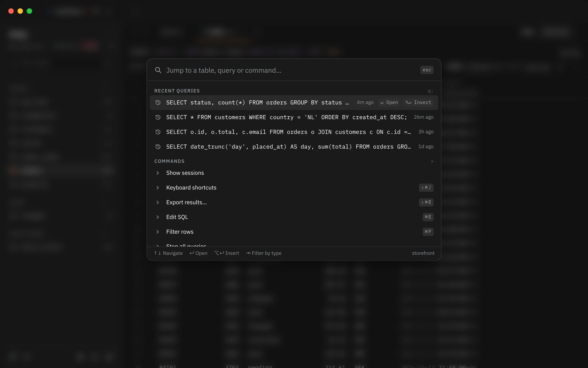Click the Navigate hint in footer
The width and height of the screenshot is (588, 368).
click(168, 253)
